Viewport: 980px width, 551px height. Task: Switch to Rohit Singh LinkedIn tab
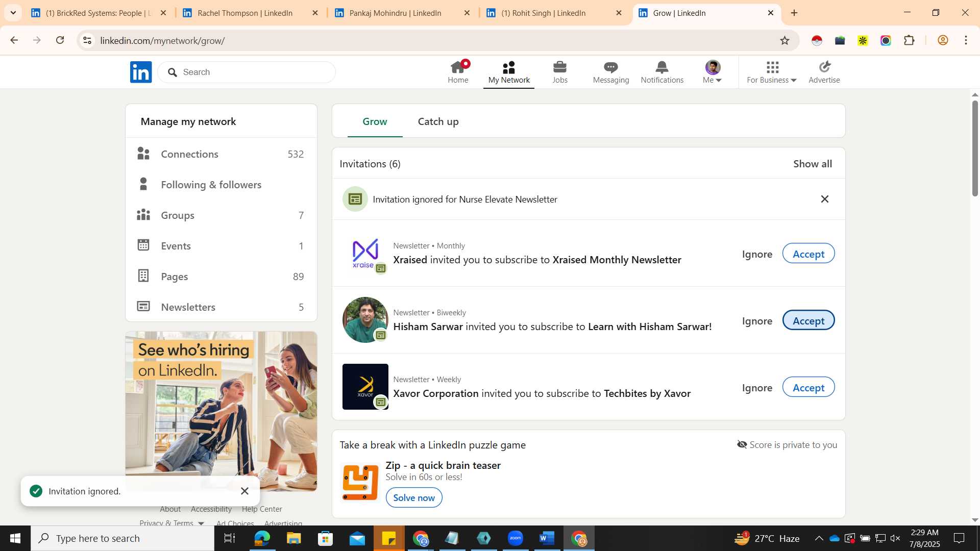point(544,13)
